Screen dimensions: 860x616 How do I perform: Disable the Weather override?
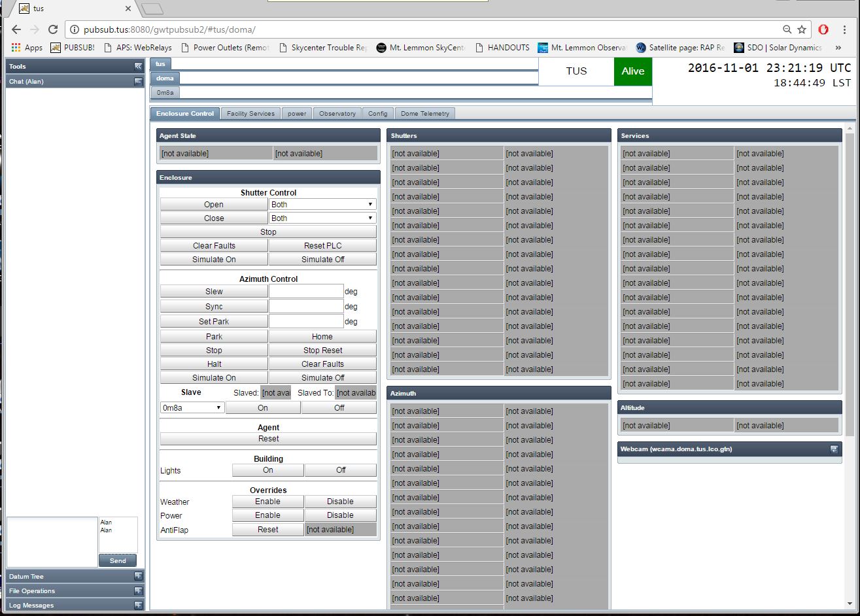340,502
